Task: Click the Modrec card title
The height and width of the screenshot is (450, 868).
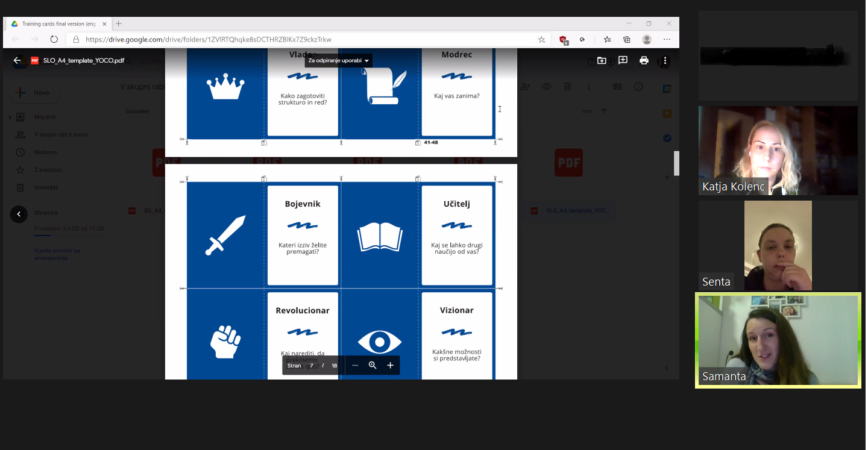Action: tap(457, 54)
